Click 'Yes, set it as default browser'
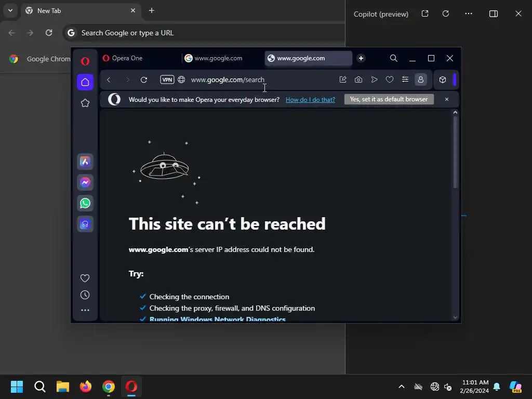Image resolution: width=532 pixels, height=399 pixels. 389,99
